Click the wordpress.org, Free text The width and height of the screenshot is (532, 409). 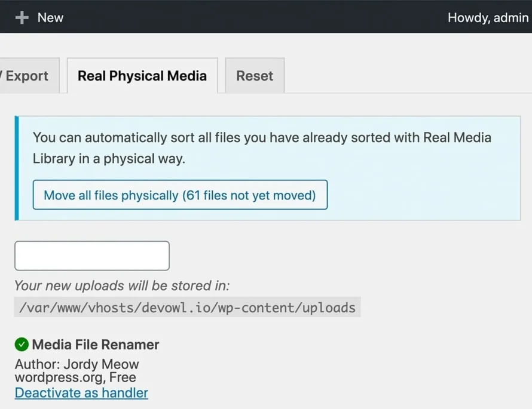coord(75,377)
